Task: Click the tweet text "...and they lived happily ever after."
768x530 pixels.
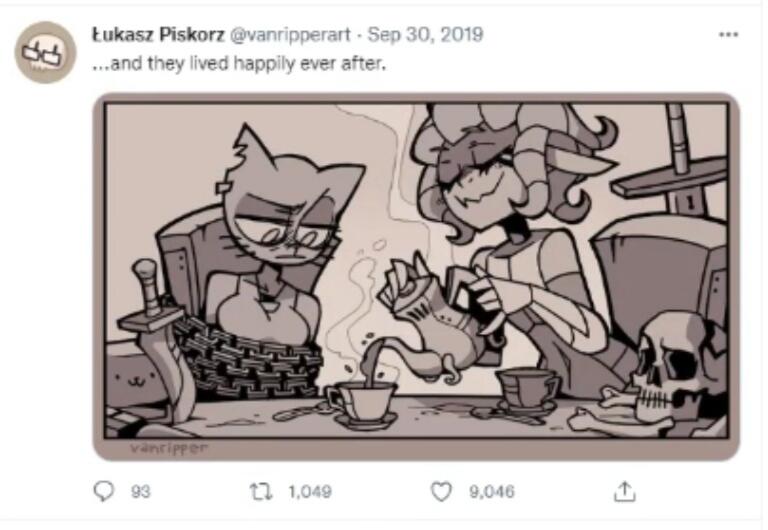Action: coord(238,65)
